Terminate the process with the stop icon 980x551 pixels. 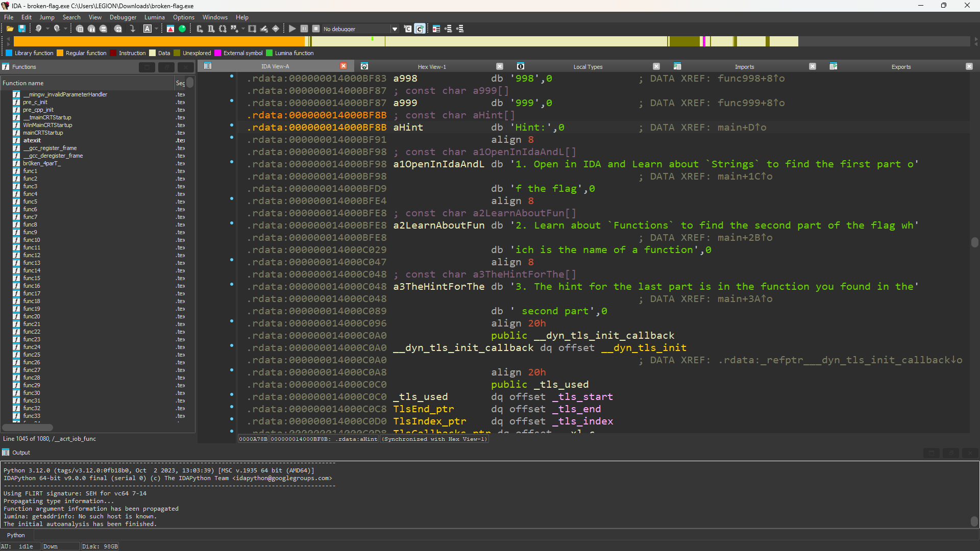pos(316,29)
